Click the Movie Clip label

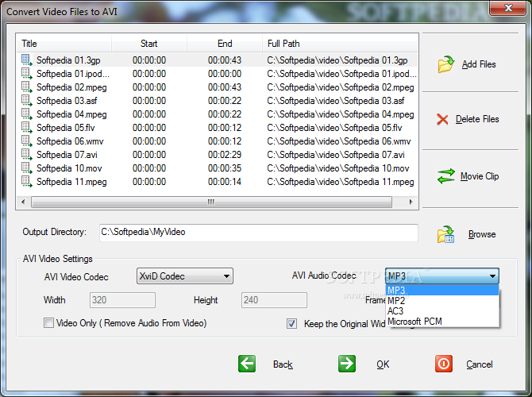click(480, 176)
